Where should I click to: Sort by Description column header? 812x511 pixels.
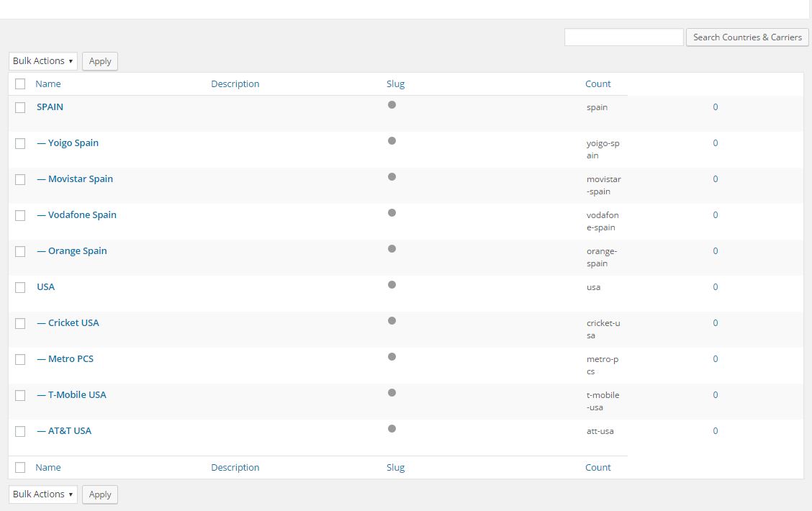click(235, 84)
